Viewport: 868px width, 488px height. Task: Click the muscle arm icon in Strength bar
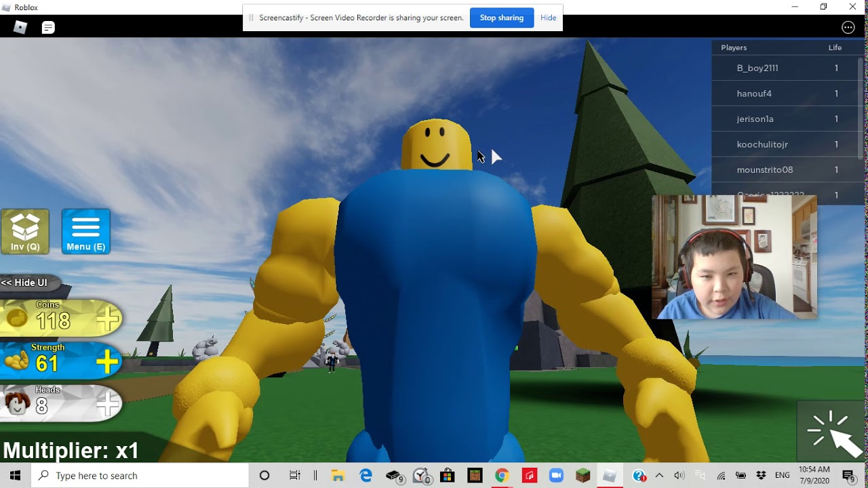pyautogui.click(x=16, y=362)
